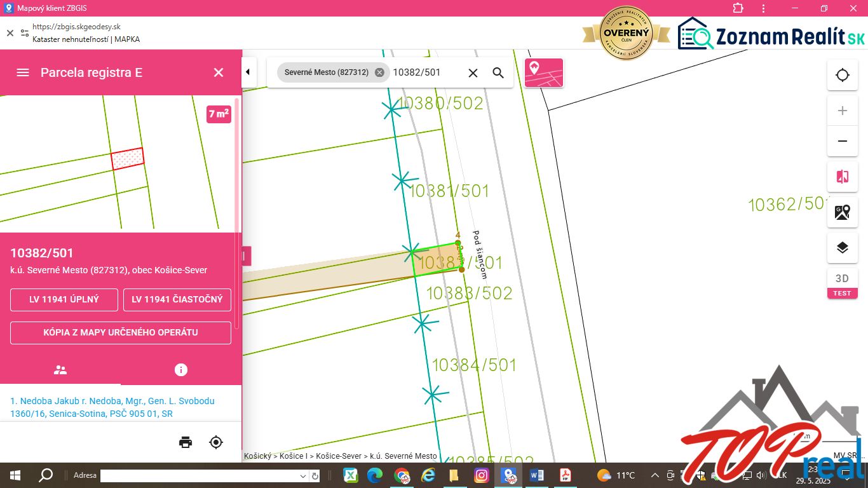This screenshot has height=488, width=868.
Task: Click the 7 m² area badge
Action: 219,114
